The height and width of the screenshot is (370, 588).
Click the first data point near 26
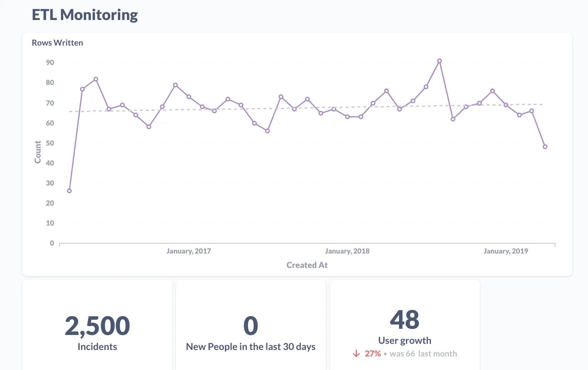click(x=69, y=191)
